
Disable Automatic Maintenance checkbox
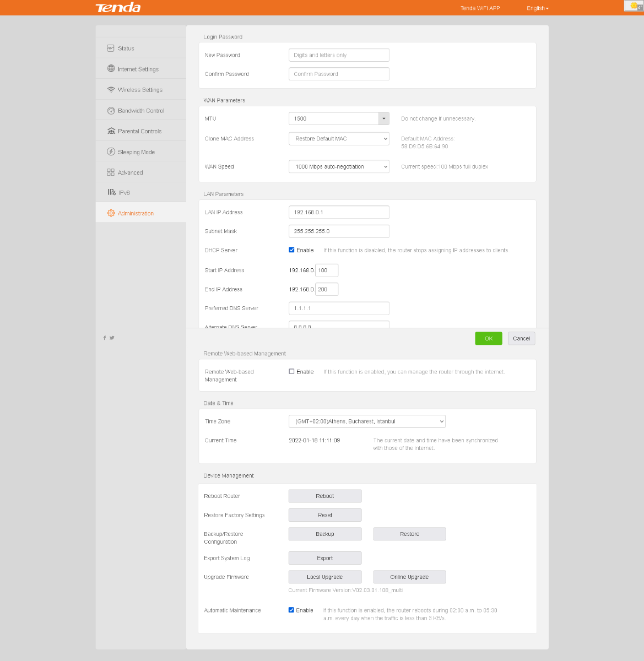[x=291, y=610]
